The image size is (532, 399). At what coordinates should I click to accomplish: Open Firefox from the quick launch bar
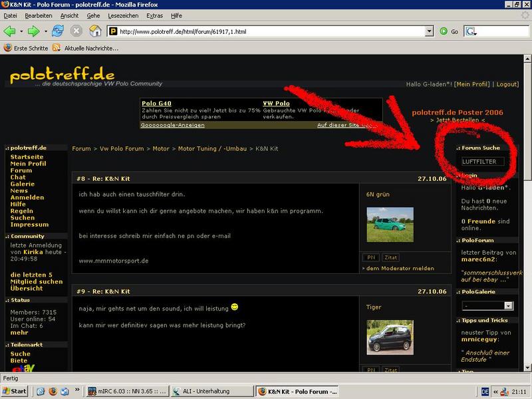pyautogui.click(x=53, y=391)
